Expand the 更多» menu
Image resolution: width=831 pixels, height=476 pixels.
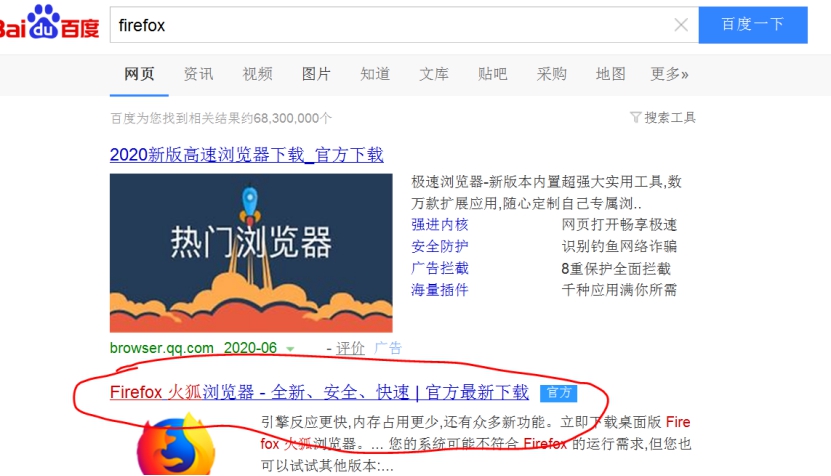669,74
